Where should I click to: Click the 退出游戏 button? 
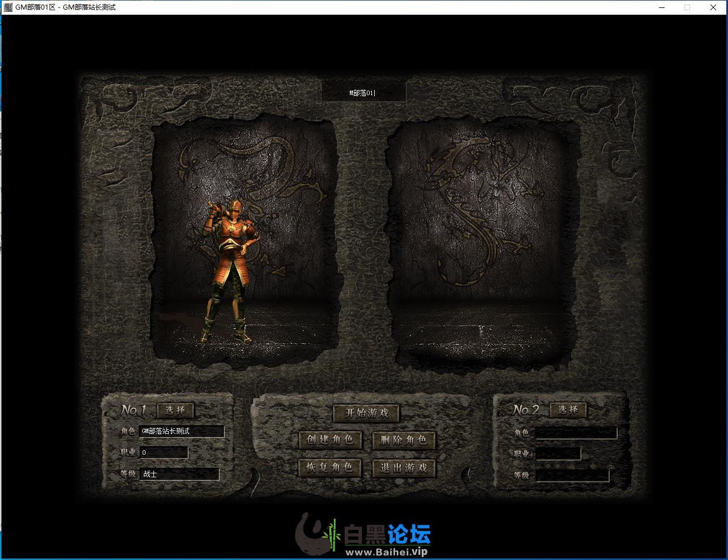tap(404, 468)
